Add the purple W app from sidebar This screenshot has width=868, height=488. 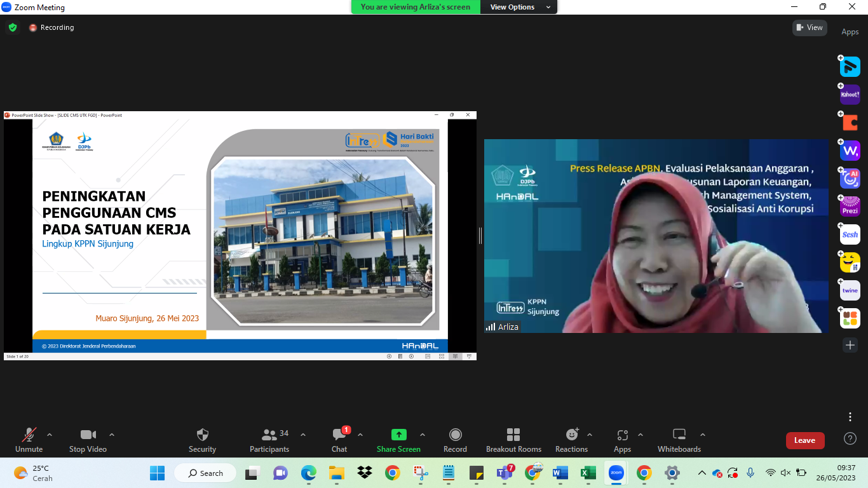[850, 150]
